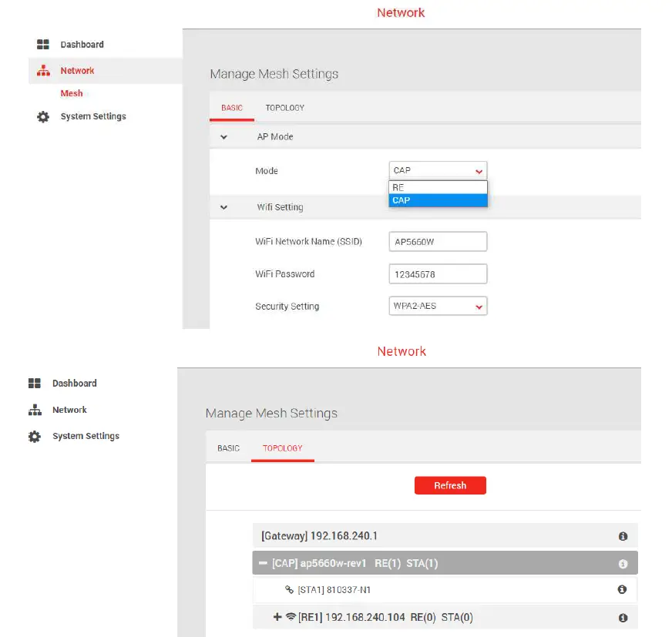Click link icon beside STA1 810337-N1
This screenshot has height=637, width=672.
289,590
